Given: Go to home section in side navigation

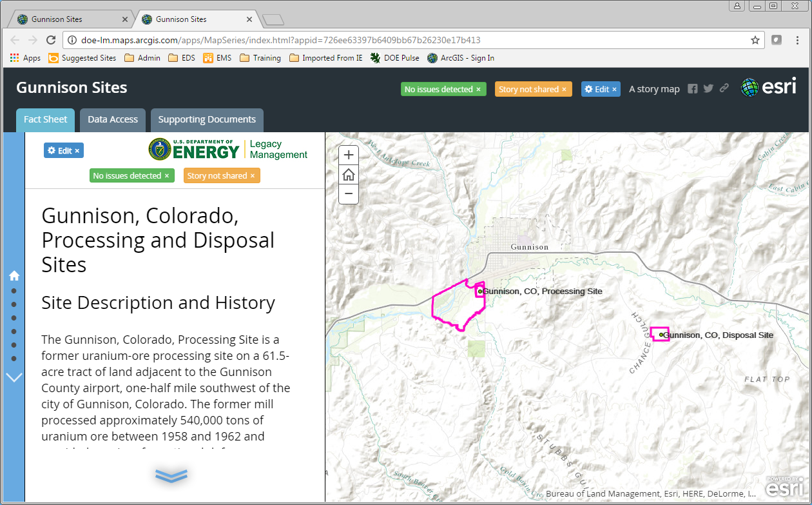Looking at the screenshot, I should coord(14,275).
